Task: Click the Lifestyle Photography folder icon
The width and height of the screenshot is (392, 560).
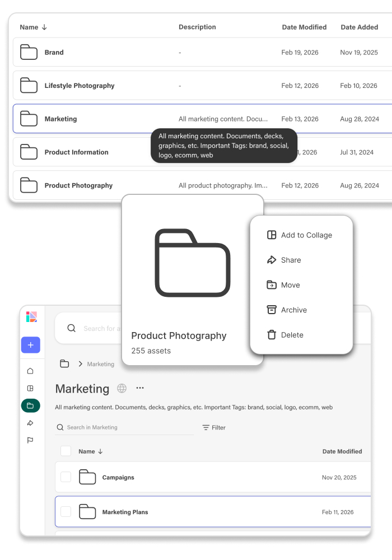Action: pyautogui.click(x=29, y=85)
